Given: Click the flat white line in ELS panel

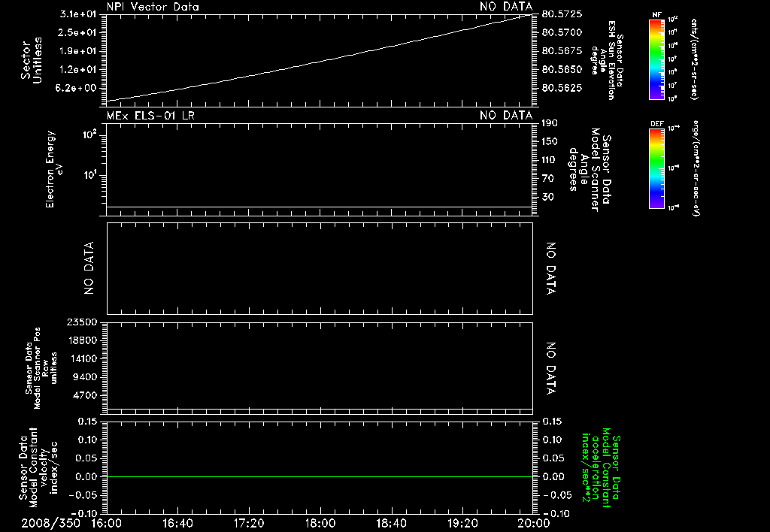Looking at the screenshot, I should point(320,207).
